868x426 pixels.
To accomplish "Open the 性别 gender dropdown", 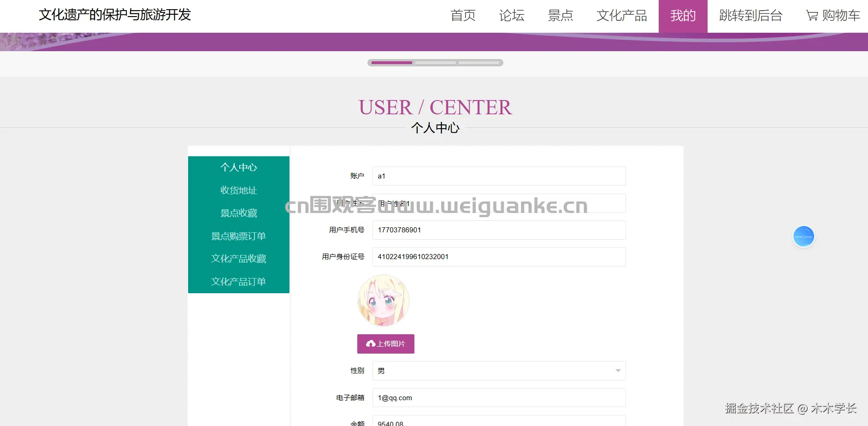I will (x=498, y=370).
